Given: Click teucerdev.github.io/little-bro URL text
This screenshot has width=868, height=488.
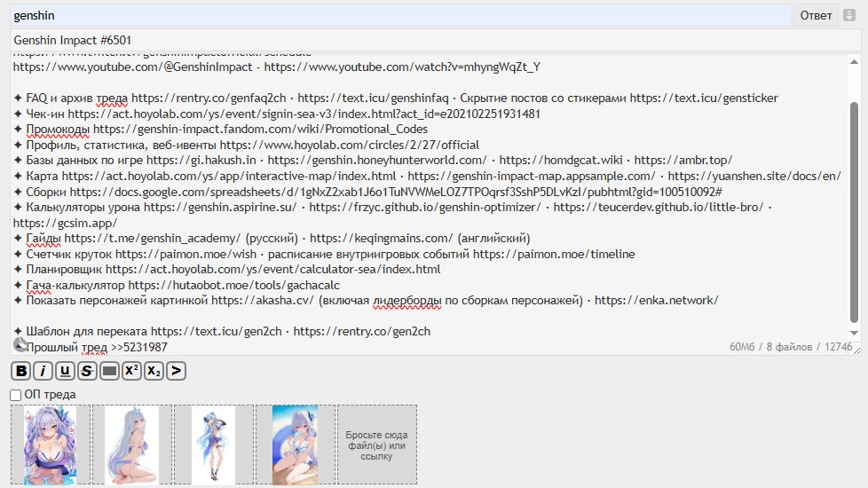Looking at the screenshot, I should coord(659,208).
